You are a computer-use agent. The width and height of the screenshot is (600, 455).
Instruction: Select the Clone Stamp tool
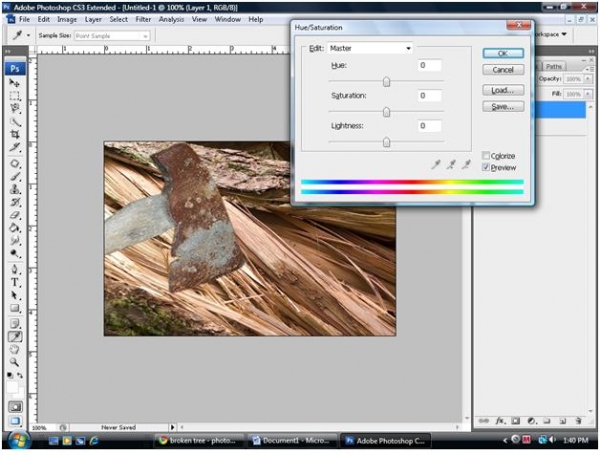[x=15, y=189]
